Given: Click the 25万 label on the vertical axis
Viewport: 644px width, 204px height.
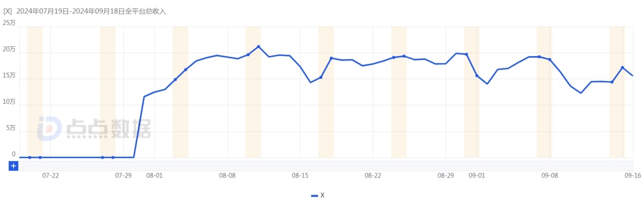Looking at the screenshot, I should point(9,23).
